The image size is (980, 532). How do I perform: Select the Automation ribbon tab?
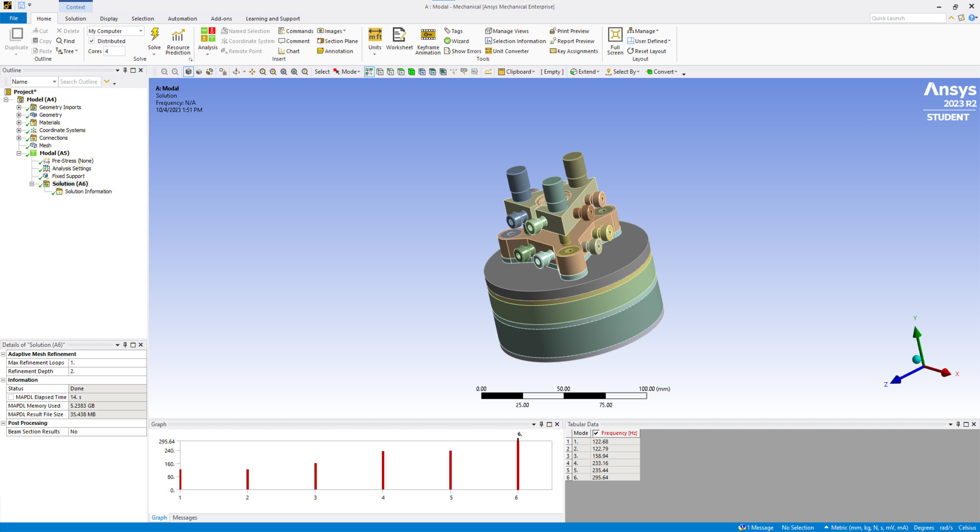click(182, 18)
